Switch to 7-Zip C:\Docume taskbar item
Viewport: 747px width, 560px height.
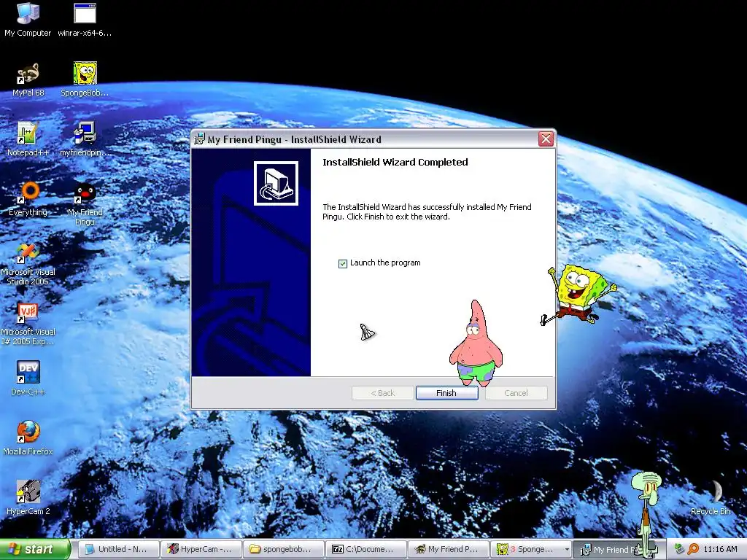(367, 550)
